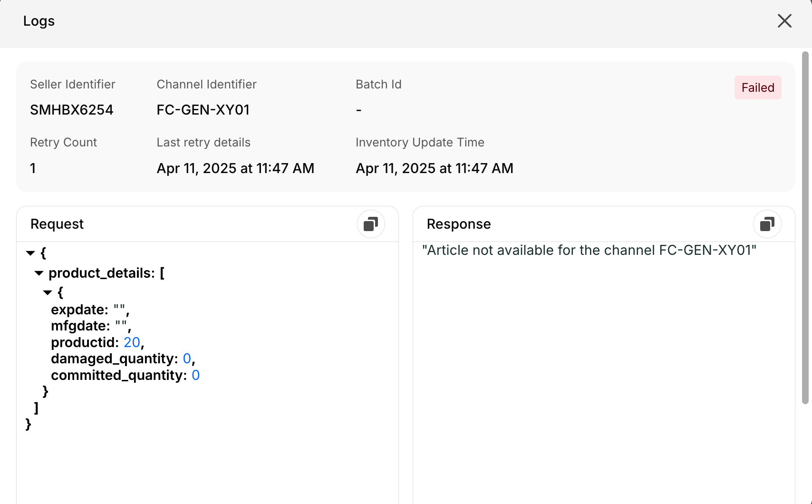Click the Seller Identifier label
812x504 pixels.
(73, 84)
